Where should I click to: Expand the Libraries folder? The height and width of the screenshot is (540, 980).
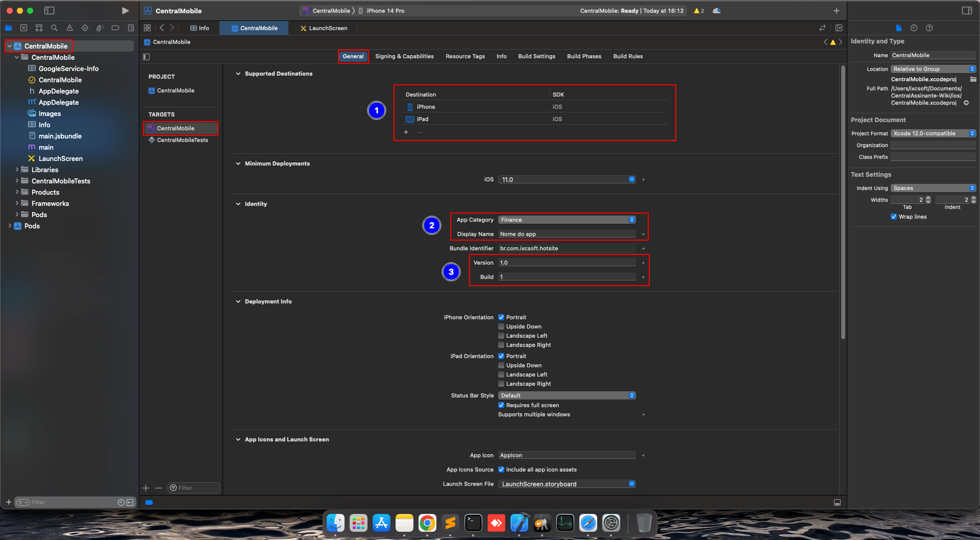click(17, 170)
